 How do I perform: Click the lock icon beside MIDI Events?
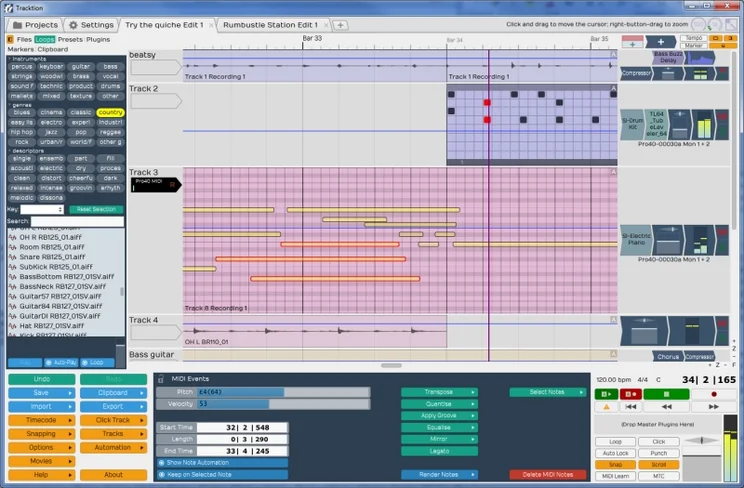pyautogui.click(x=161, y=378)
